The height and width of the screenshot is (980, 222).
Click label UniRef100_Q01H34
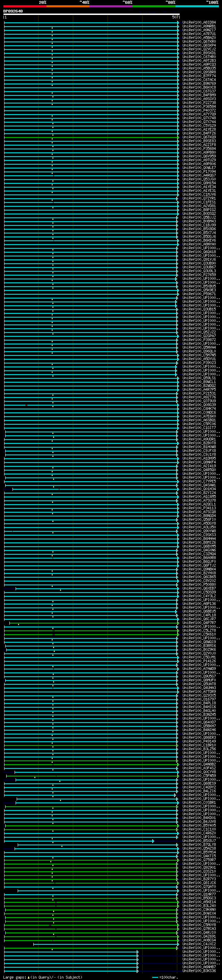coord(199,489)
